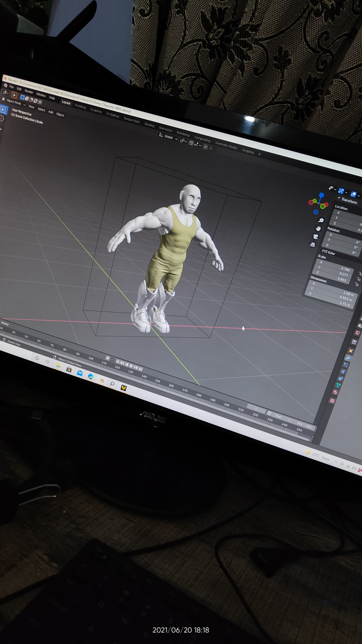The height and width of the screenshot is (644, 362).
Task: Toggle viewport overlays button
Action: pyautogui.click(x=353, y=194)
